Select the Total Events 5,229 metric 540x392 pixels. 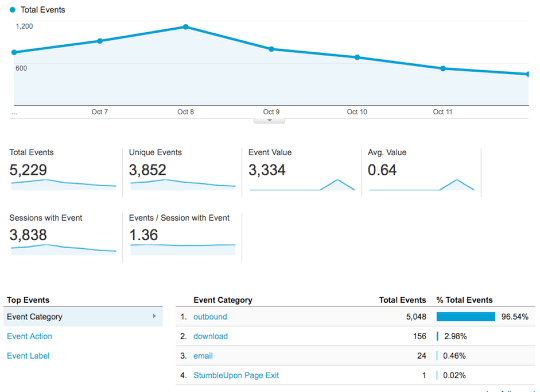63,172
